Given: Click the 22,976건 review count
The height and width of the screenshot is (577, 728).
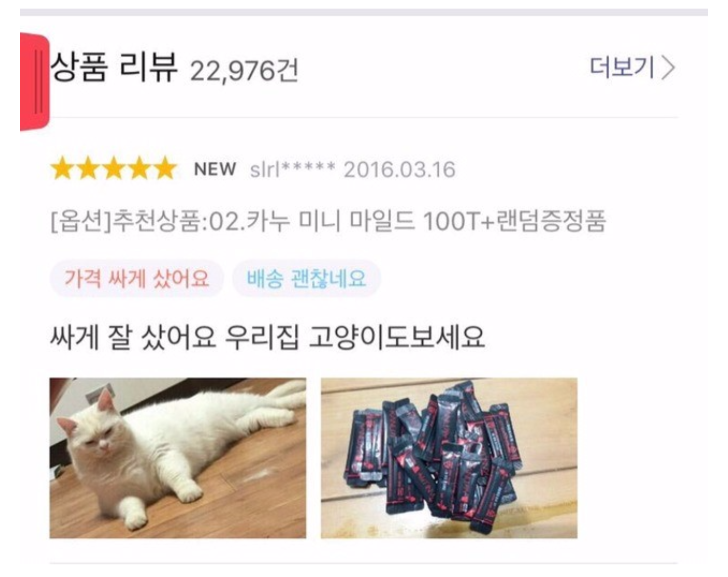Looking at the screenshot, I should 244,70.
